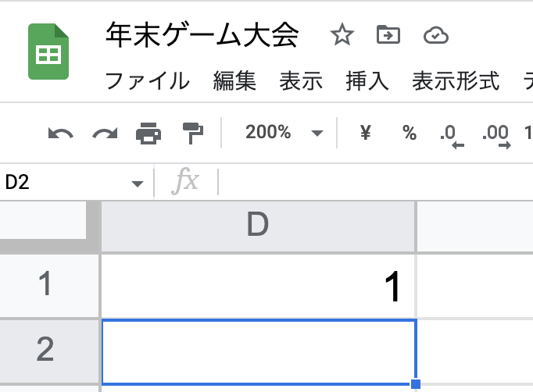Image resolution: width=533 pixels, height=392 pixels.
Task: Click the select-all corner box
Action: (x=43, y=220)
